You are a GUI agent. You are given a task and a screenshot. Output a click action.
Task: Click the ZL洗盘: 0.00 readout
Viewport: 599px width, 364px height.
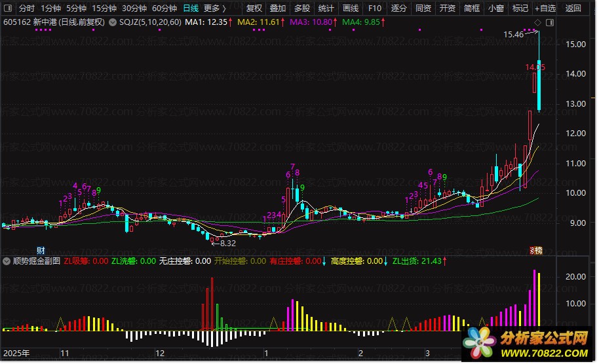(x=134, y=261)
